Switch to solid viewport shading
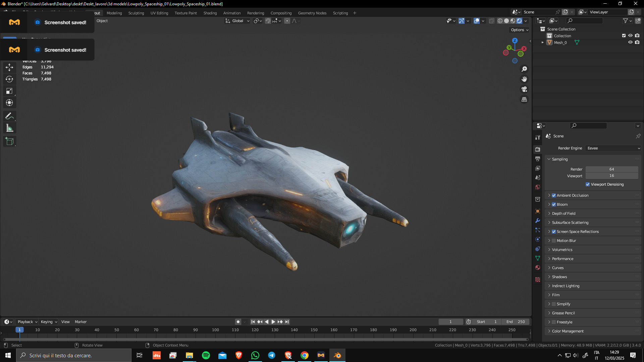 [506, 21]
